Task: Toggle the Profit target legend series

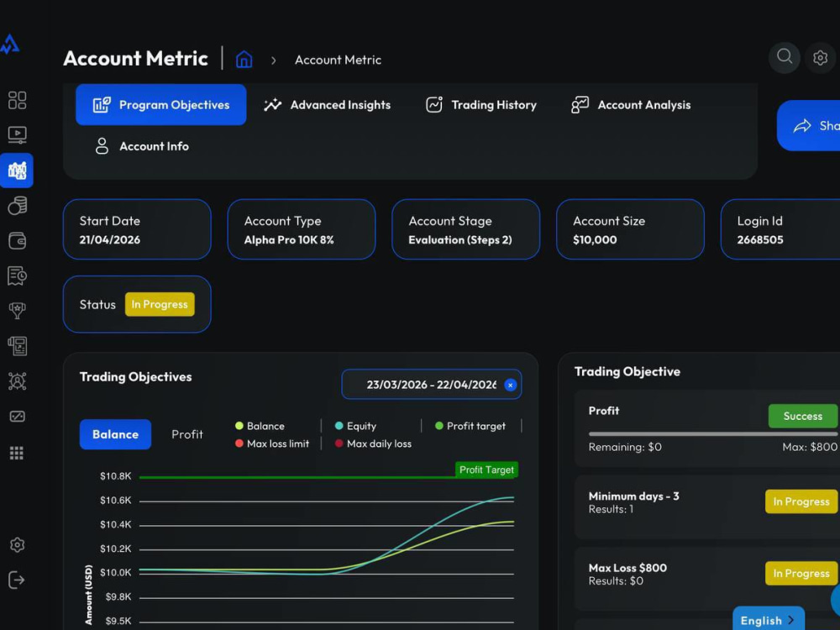Action: pos(470,426)
